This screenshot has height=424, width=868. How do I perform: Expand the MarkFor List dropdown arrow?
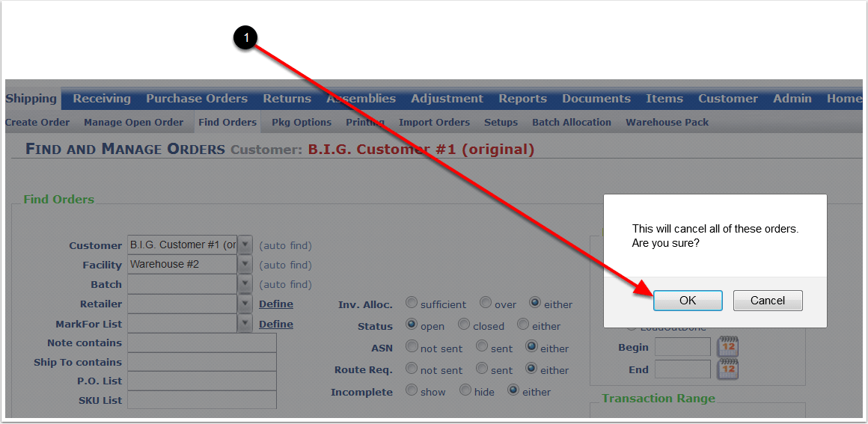[245, 323]
